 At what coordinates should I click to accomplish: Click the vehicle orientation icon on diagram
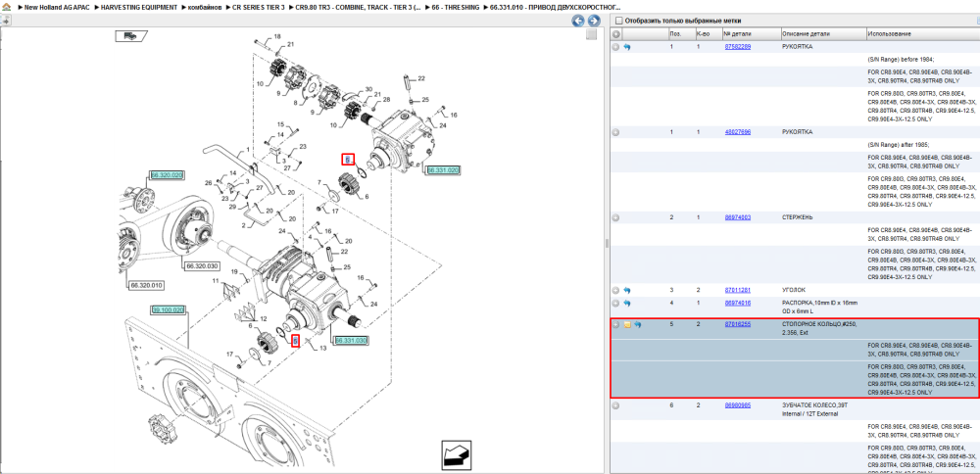130,36
